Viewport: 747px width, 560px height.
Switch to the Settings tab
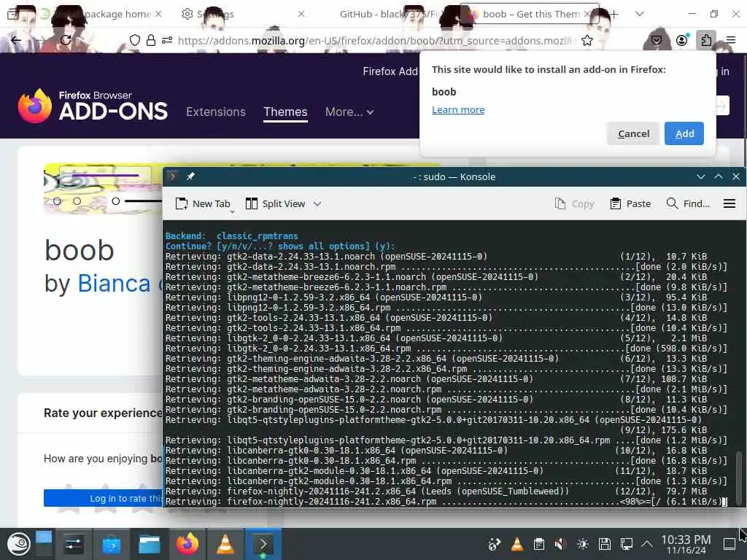tap(243, 15)
